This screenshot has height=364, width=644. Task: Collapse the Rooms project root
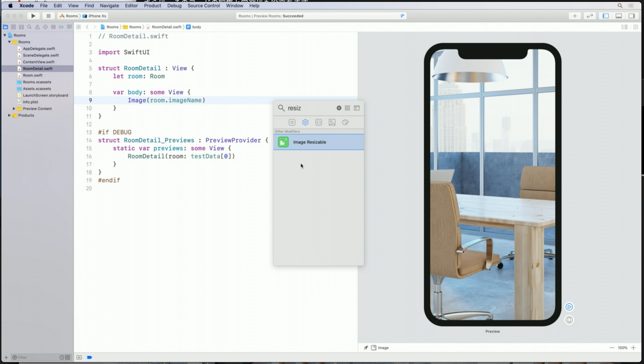click(5, 35)
